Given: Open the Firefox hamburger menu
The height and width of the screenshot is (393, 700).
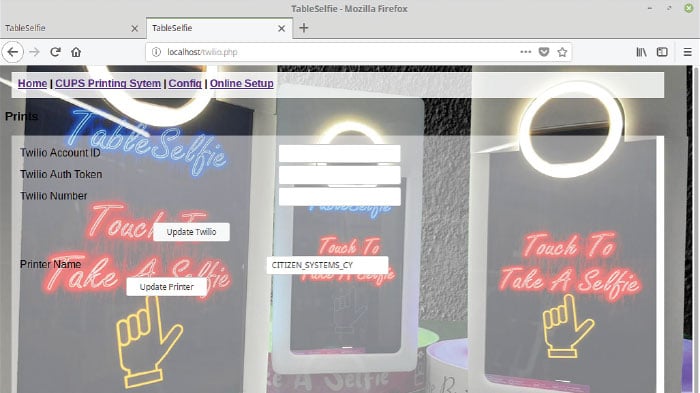Looking at the screenshot, I should pyautogui.click(x=688, y=52).
